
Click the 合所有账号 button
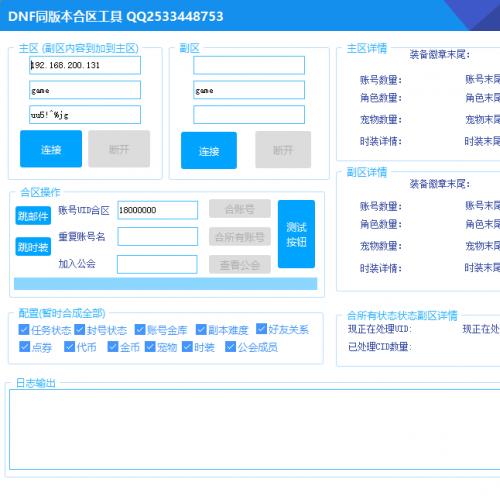240,237
